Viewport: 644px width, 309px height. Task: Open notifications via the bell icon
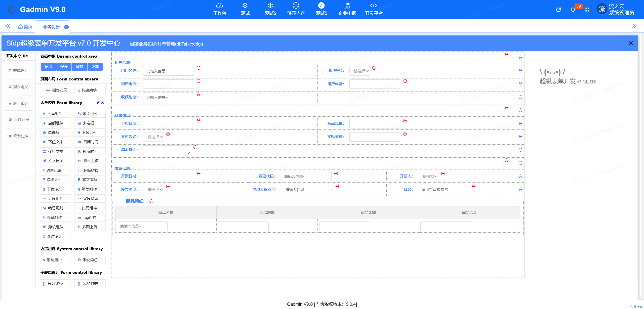573,10
